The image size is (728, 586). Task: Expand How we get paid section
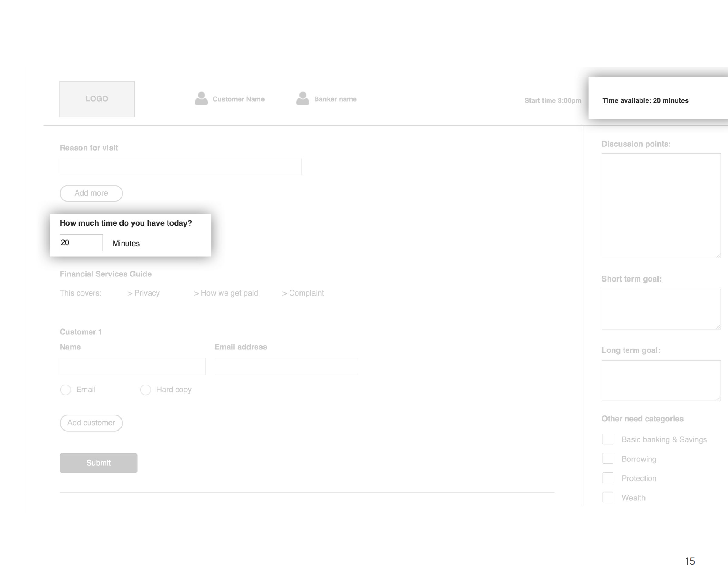(226, 293)
